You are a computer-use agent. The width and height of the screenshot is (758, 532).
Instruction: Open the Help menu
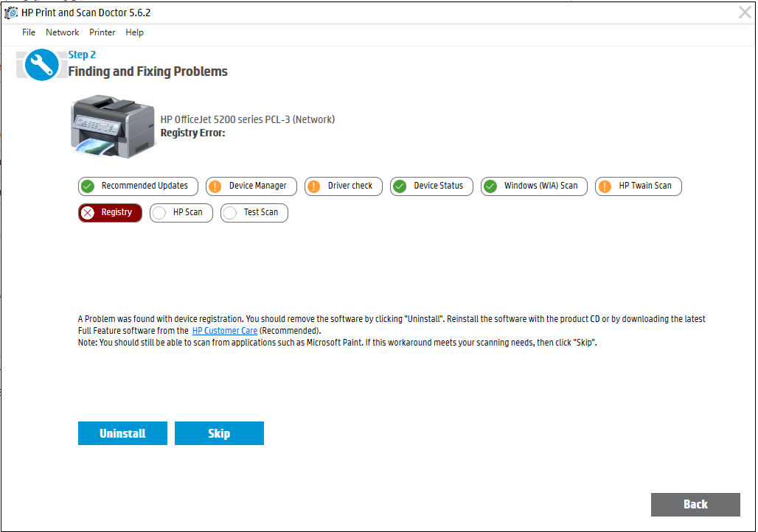click(x=134, y=32)
